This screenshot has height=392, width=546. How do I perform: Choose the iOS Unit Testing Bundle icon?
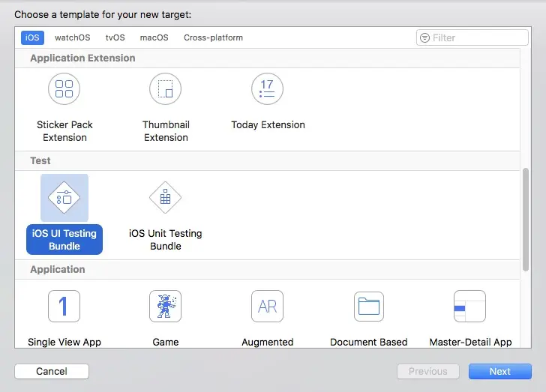click(x=166, y=197)
